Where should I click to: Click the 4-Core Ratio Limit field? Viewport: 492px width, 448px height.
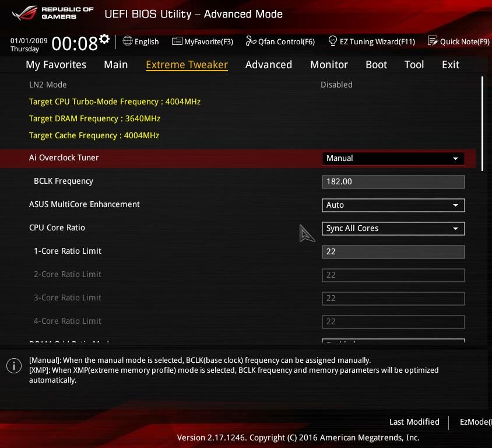[393, 322]
